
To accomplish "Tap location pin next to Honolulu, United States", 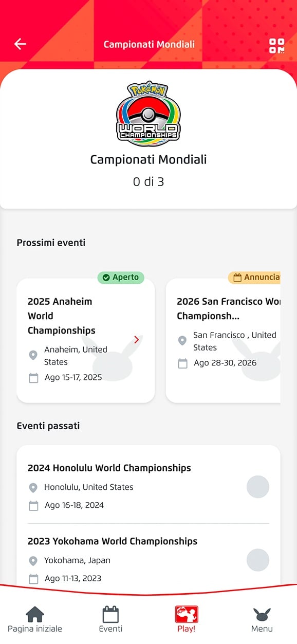I will 33,487.
